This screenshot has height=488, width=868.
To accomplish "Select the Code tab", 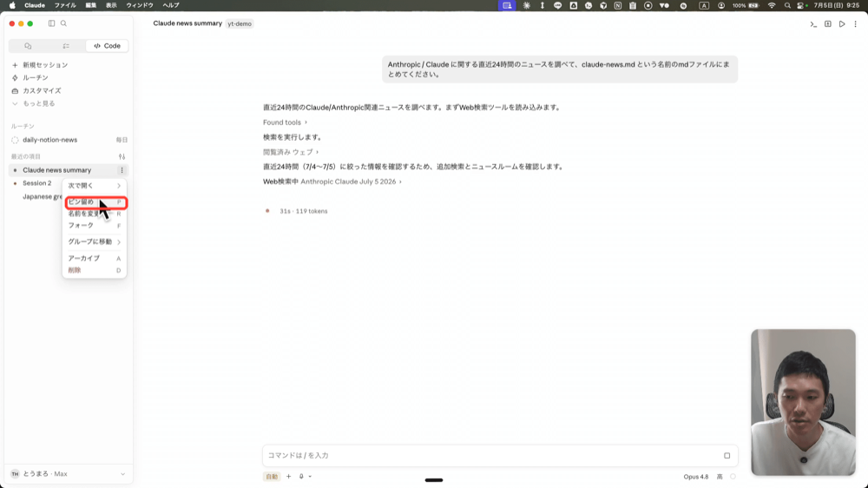I will [x=107, y=46].
